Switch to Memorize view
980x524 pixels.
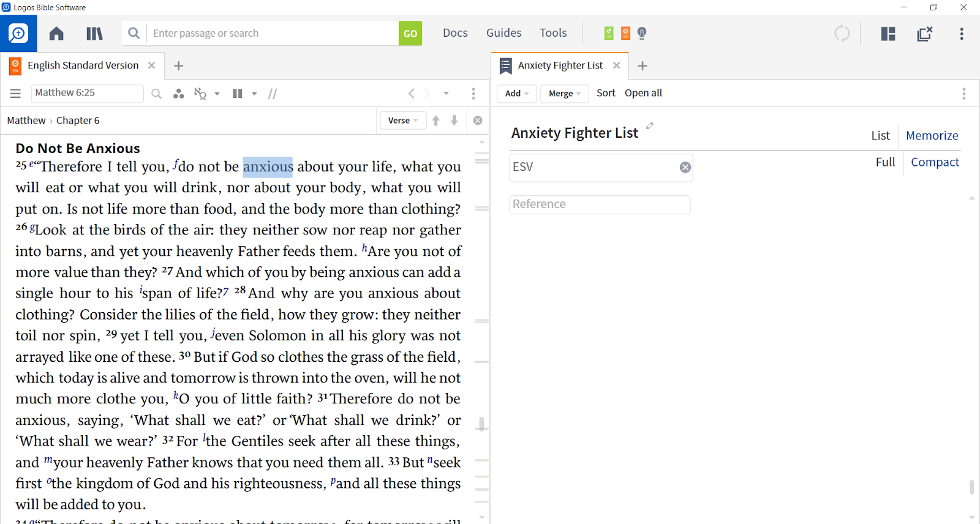click(x=932, y=136)
